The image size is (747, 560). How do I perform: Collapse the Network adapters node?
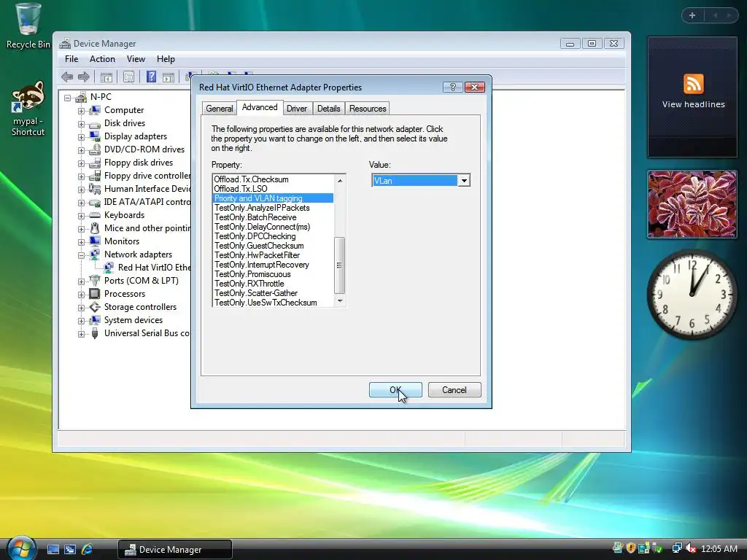click(x=82, y=254)
